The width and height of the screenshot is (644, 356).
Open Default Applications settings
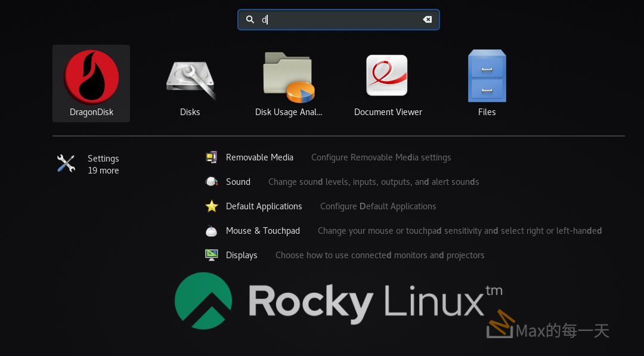pyautogui.click(x=264, y=206)
